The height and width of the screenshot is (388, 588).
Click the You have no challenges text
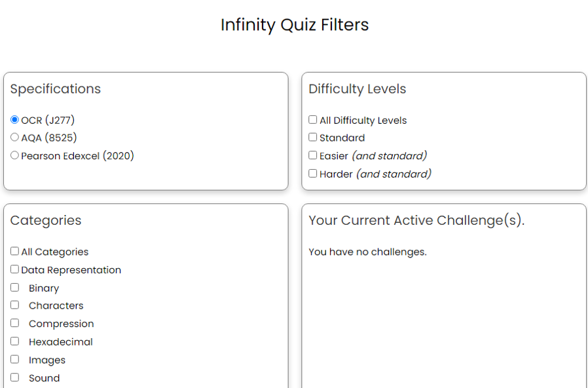(x=368, y=252)
